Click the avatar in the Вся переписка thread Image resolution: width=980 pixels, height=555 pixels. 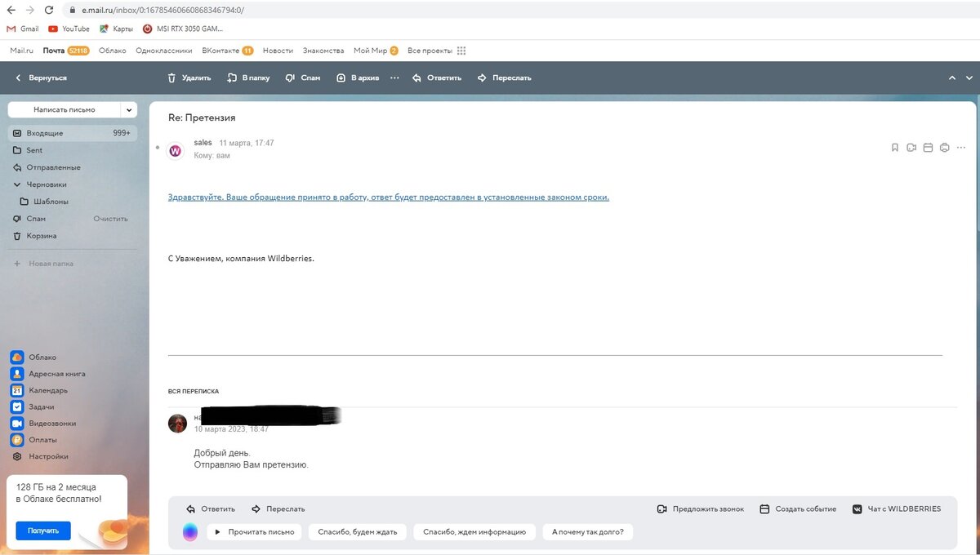pos(177,423)
